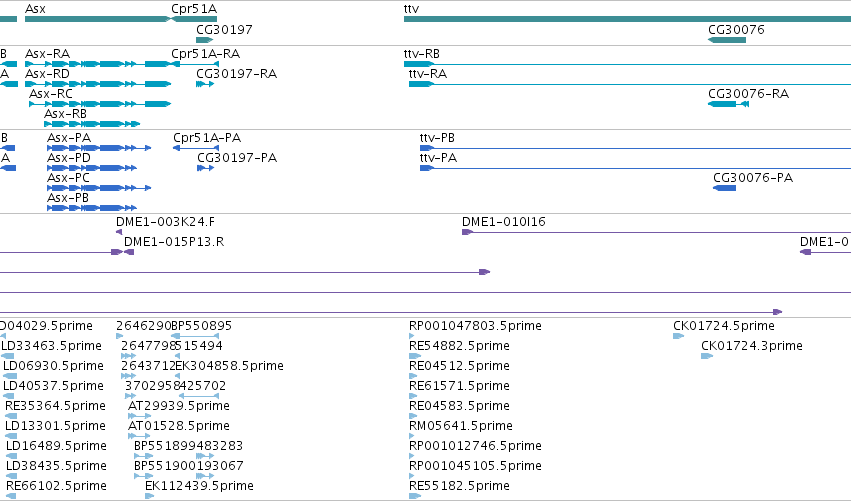Screen dimensions: 851x501
Task: Click the ttv gene bar
Action: [627, 19]
